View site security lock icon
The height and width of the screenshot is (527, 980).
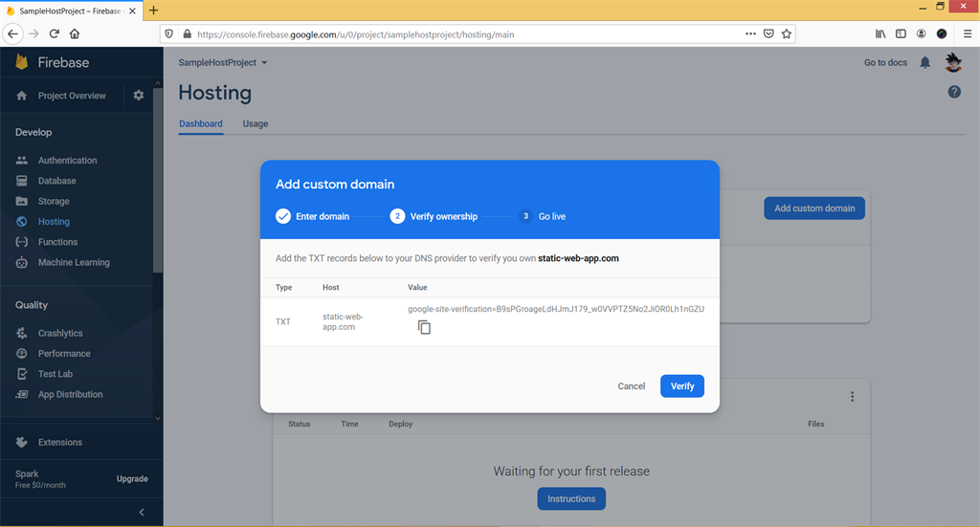click(187, 33)
